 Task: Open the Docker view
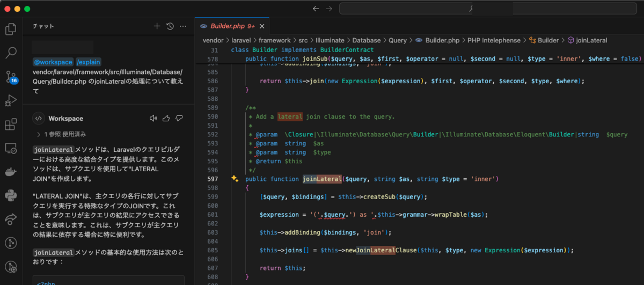point(11,172)
